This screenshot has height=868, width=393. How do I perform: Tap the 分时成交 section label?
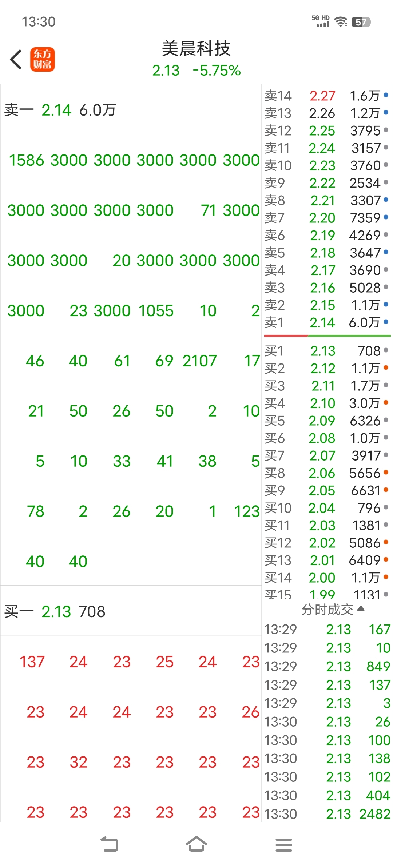pyautogui.click(x=327, y=609)
